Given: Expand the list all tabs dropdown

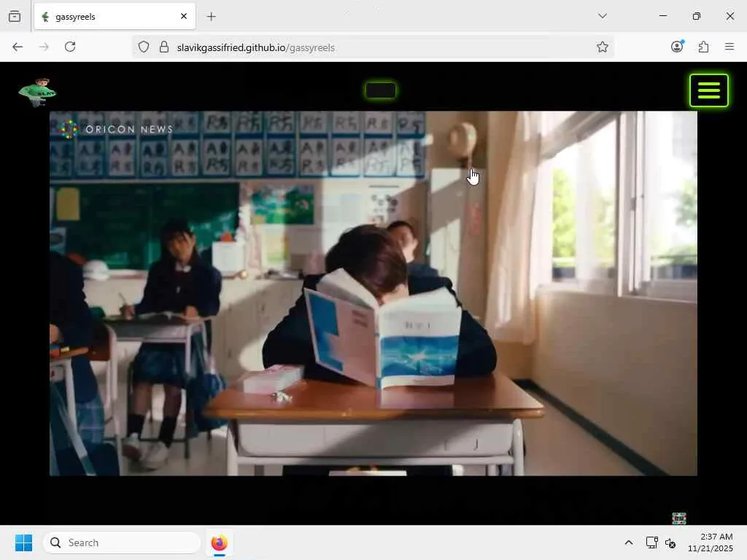Looking at the screenshot, I should pos(603,16).
